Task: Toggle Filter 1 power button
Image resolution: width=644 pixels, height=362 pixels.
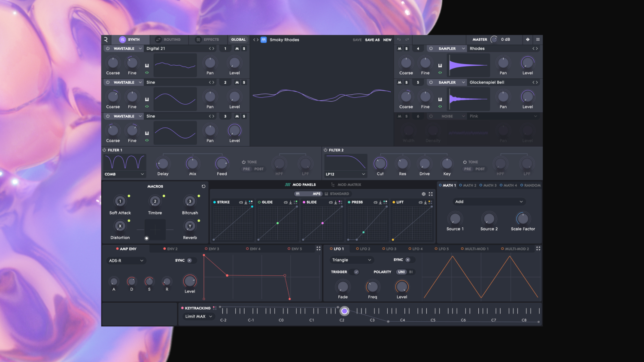Action: tap(104, 150)
